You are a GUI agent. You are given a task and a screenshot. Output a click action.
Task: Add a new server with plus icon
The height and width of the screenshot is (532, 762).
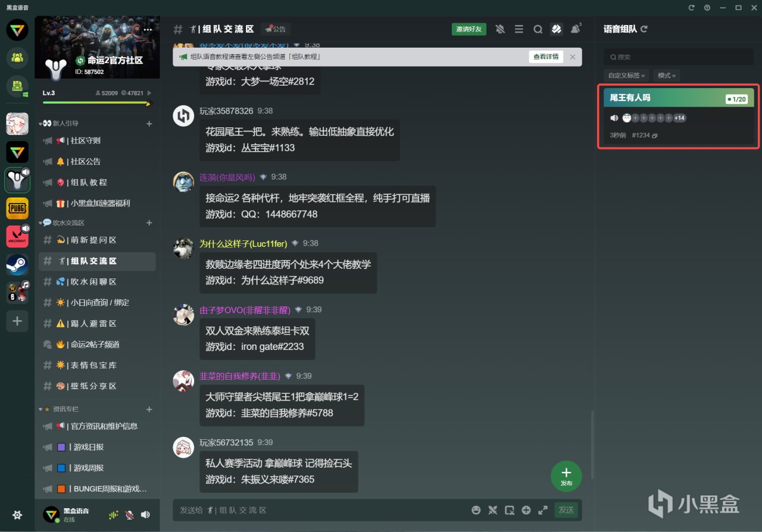(x=17, y=321)
